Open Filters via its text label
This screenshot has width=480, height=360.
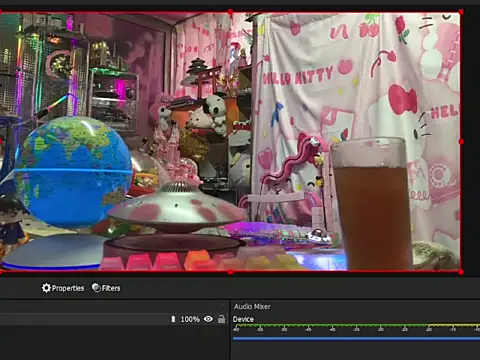point(111,288)
